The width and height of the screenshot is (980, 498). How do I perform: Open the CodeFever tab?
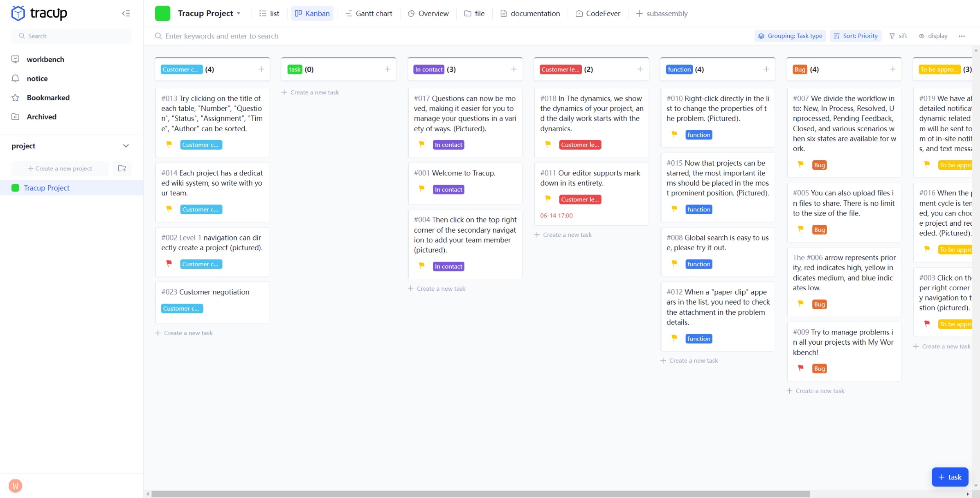(x=598, y=13)
